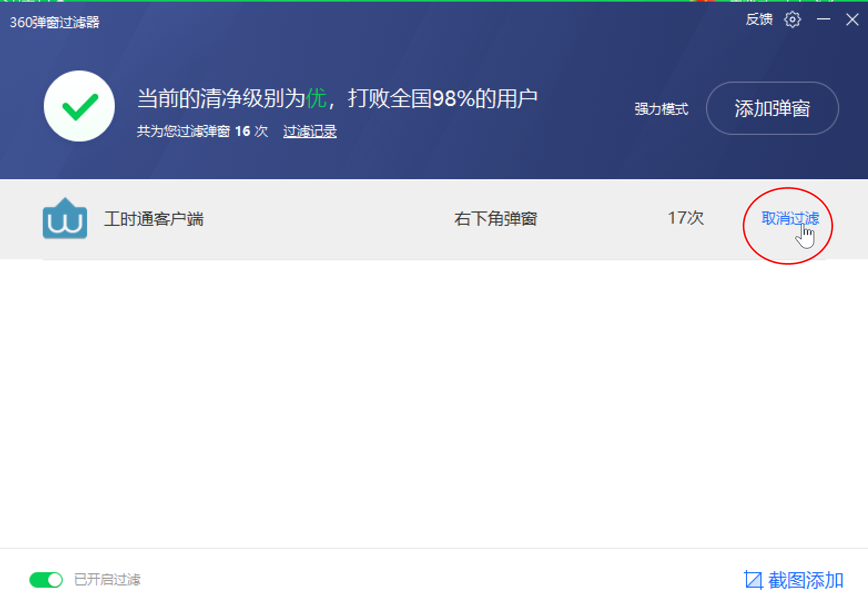Open the 过滤记录 filter records link
Screen dimensions: 868x611
[310, 132]
